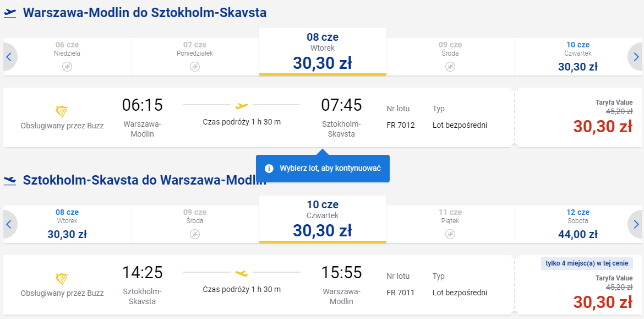Click no-flight icon under 09 cze Środa outbound
This screenshot has height=319, width=644.
[x=450, y=67]
